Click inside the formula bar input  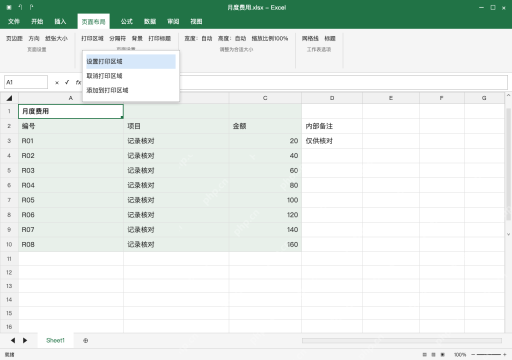pos(343,82)
